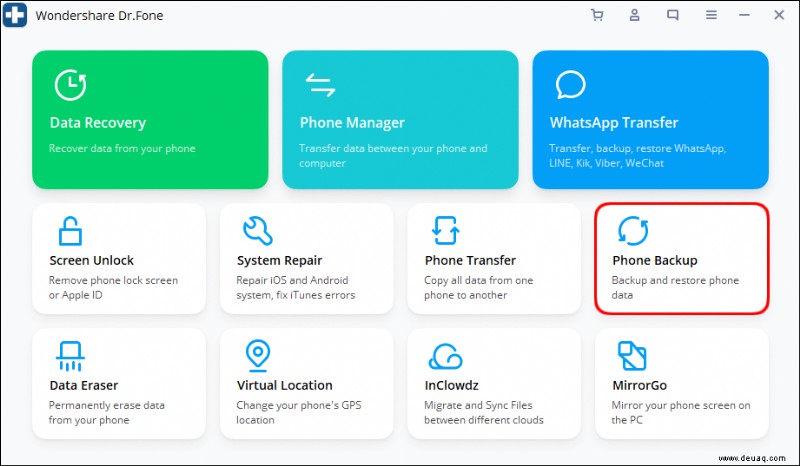Click "Transfer data between your phone and computer" text

click(393, 156)
